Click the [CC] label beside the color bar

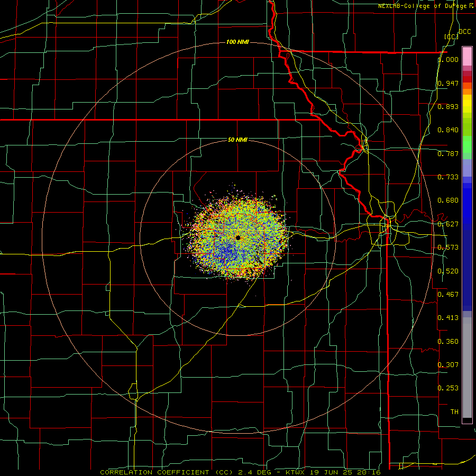tap(452, 36)
